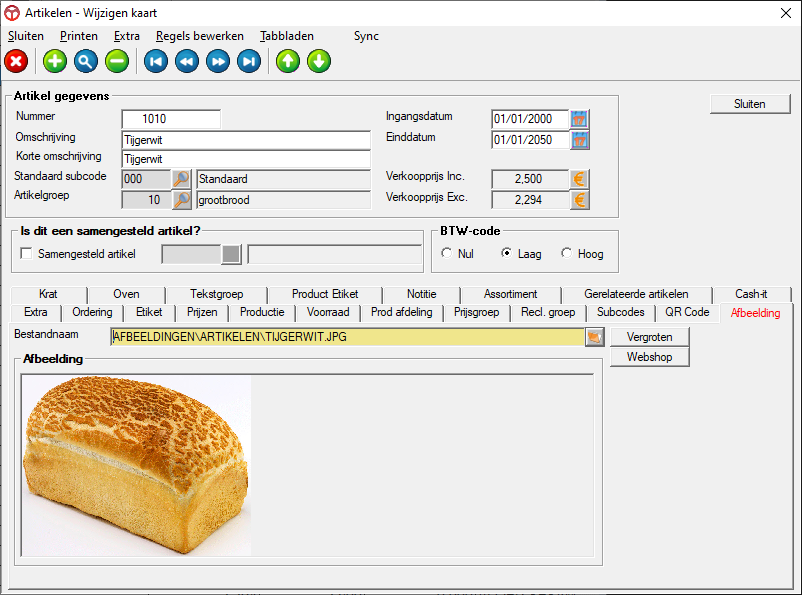Browse for image file with folder icon
The width and height of the screenshot is (802, 595).
594,337
